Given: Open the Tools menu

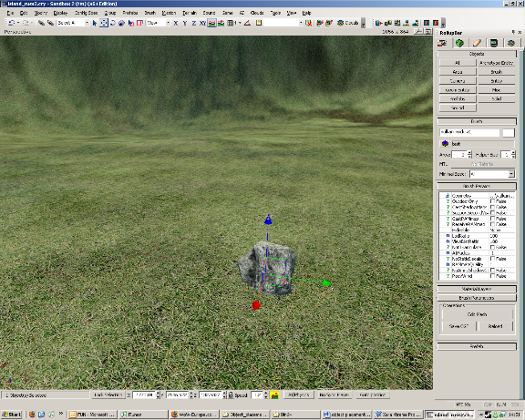Looking at the screenshot, I should click(275, 13).
